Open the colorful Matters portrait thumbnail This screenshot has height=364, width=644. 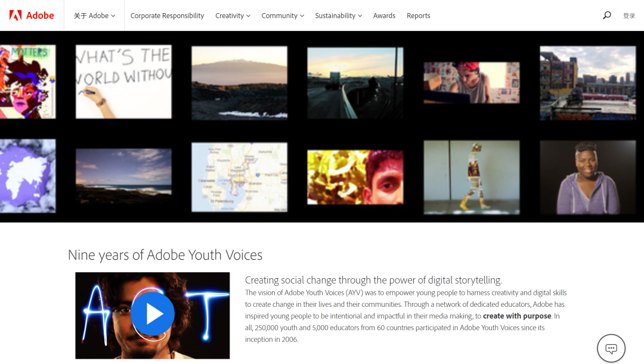pyautogui.click(x=27, y=82)
